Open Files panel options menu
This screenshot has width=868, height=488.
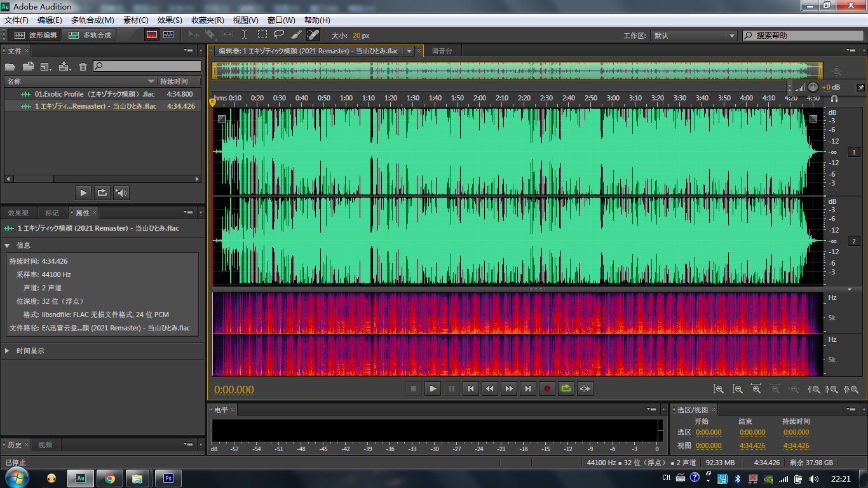tap(189, 50)
